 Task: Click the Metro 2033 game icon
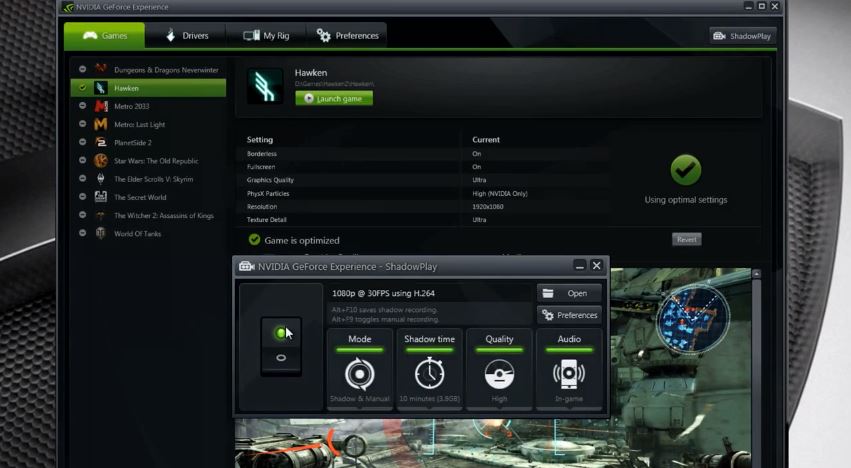point(100,106)
